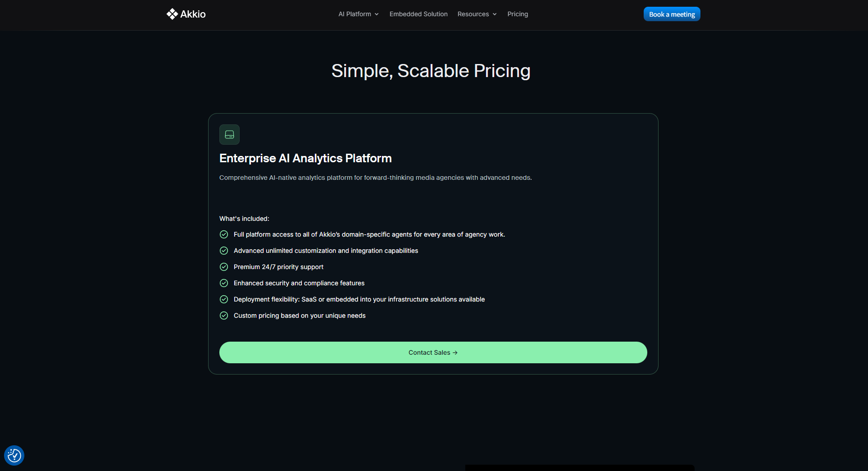Click checkmark icon beside Advanced unlimited customization
This screenshot has height=471, width=868.
[x=224, y=251]
